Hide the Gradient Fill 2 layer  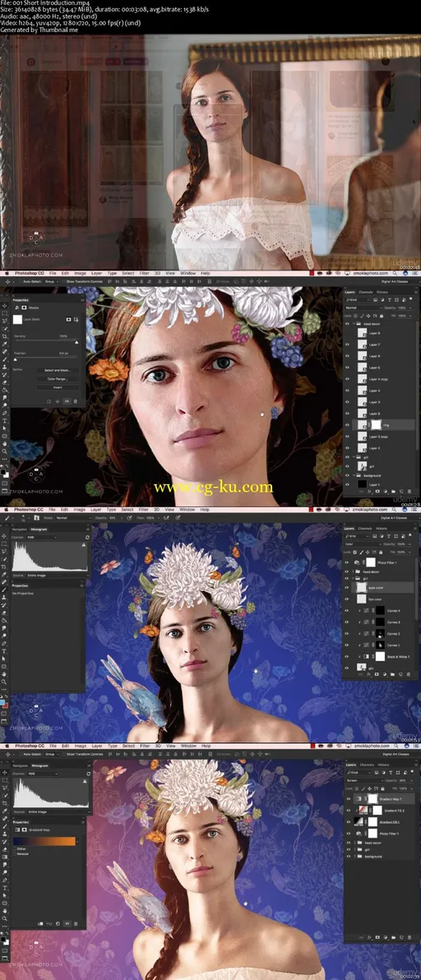click(x=349, y=811)
